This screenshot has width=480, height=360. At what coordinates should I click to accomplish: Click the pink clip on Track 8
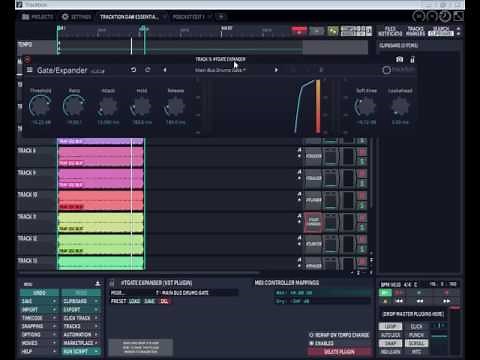pos(101,156)
